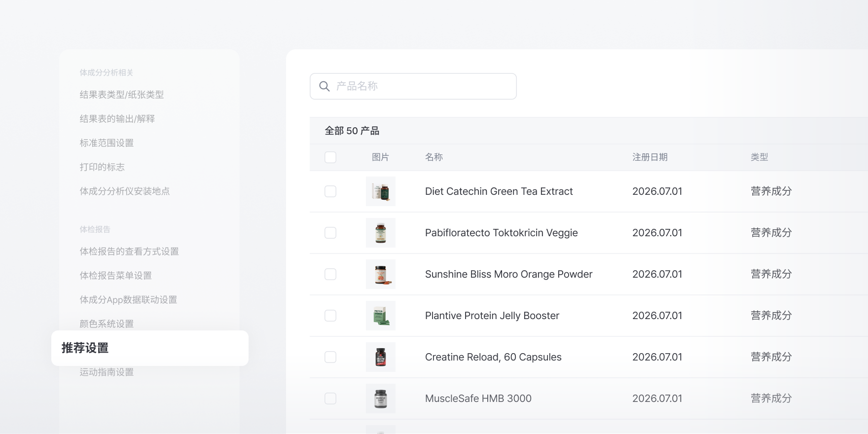Go to 体检报告的查看方式设置
The image size is (868, 434).
click(x=129, y=252)
